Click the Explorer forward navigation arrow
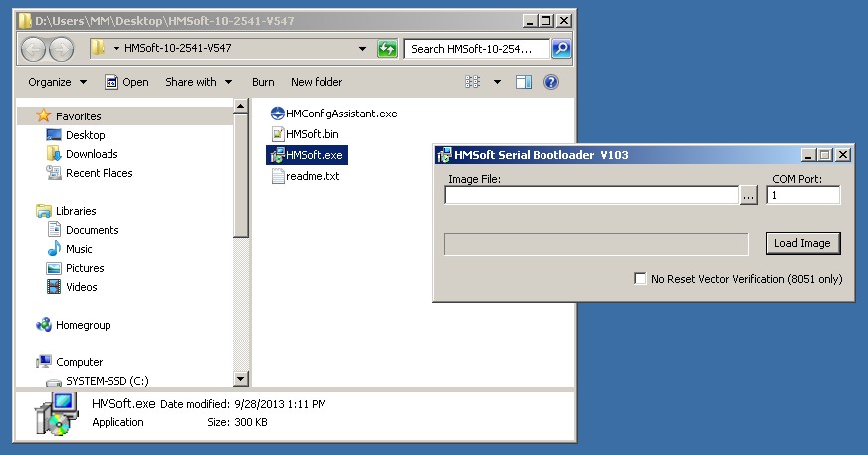This screenshot has height=455, width=868. tap(61, 49)
